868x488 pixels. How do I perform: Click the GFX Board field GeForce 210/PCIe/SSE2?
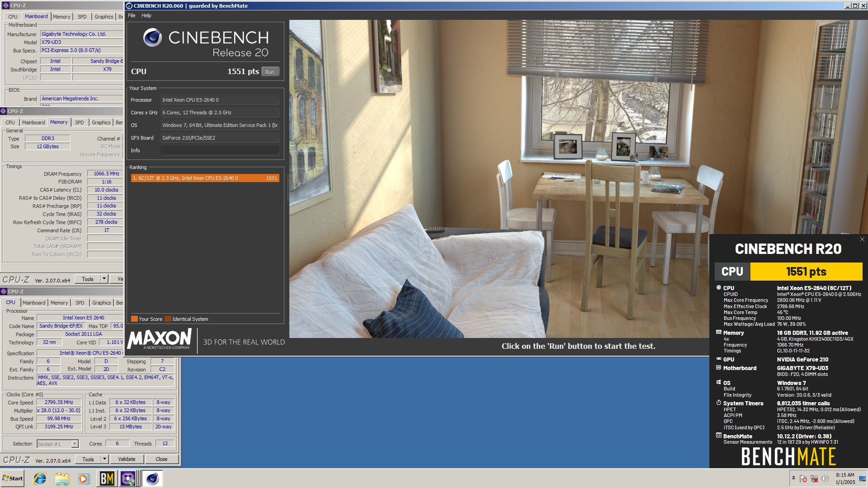click(220, 138)
